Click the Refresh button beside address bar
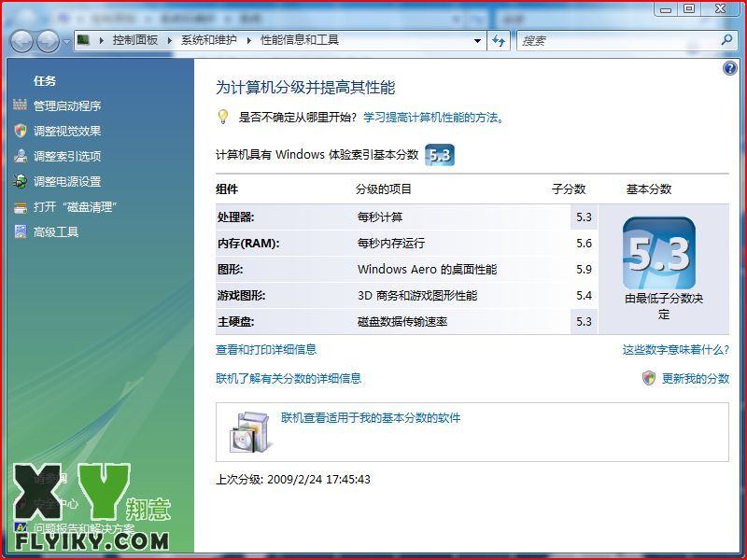Screen dimensions: 747x560 click(499, 41)
